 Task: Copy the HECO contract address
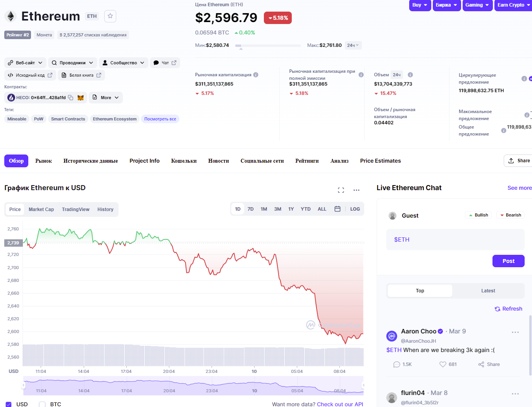[71, 98]
